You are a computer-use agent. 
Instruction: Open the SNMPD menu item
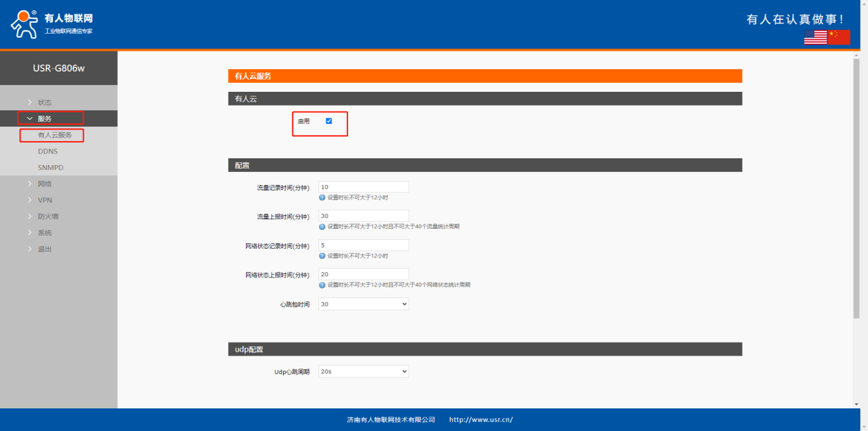coord(51,167)
